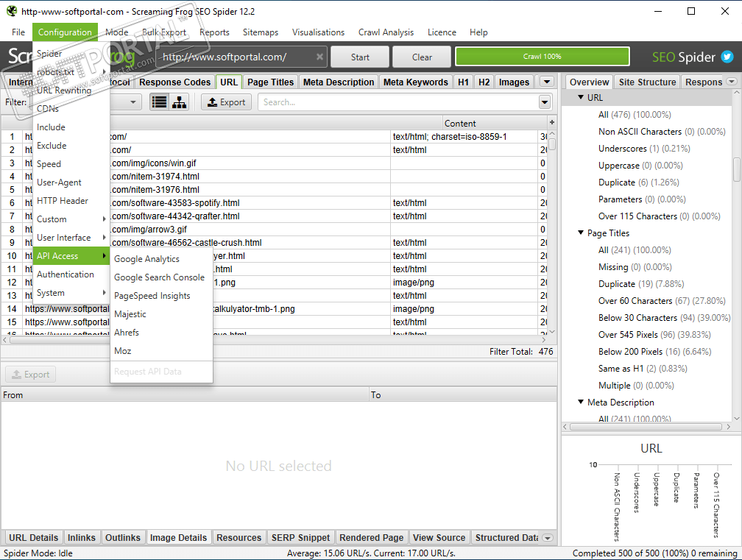Image resolution: width=742 pixels, height=560 pixels.
Task: Open the Sitemaps menu
Action: [x=261, y=32]
